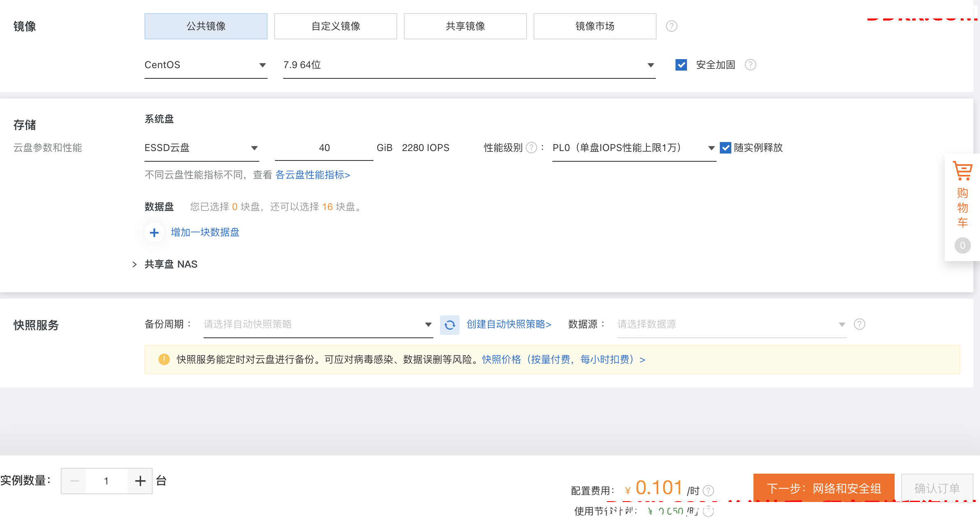Switch to 自定义镜像 tab
This screenshot has height=518, width=980.
pos(336,26)
